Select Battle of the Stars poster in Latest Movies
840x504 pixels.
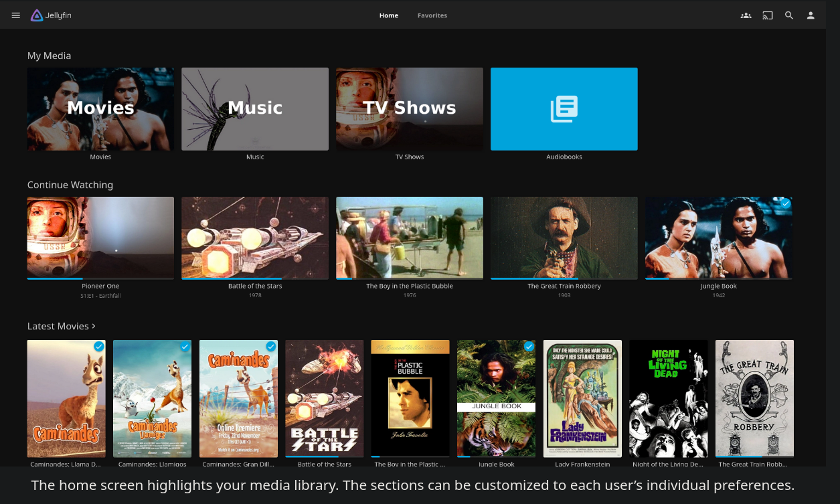pos(325,399)
